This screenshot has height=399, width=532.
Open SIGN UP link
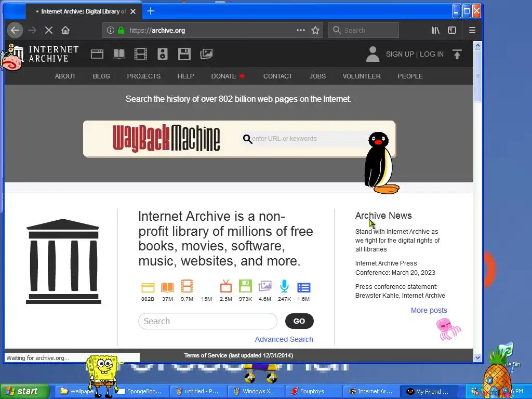point(400,54)
